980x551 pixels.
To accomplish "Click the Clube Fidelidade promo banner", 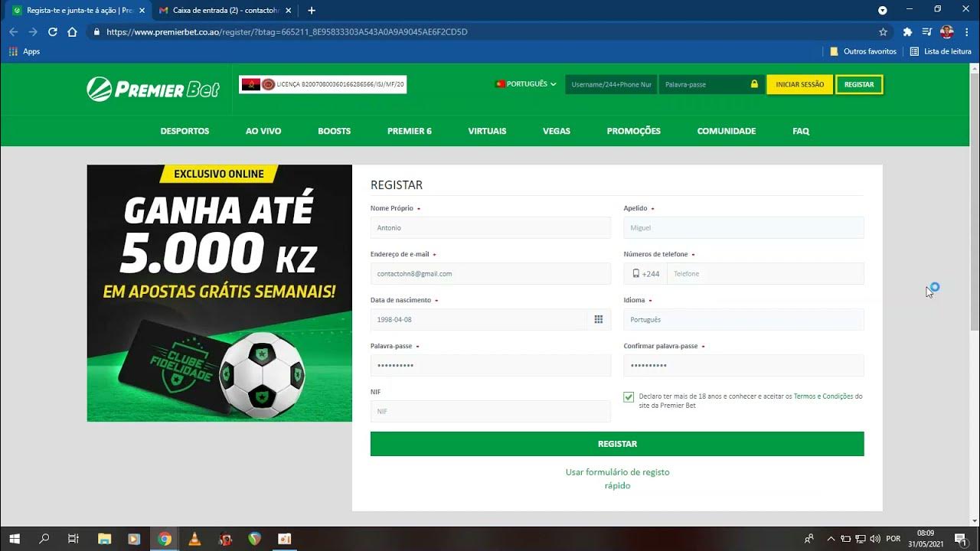I will (220, 293).
